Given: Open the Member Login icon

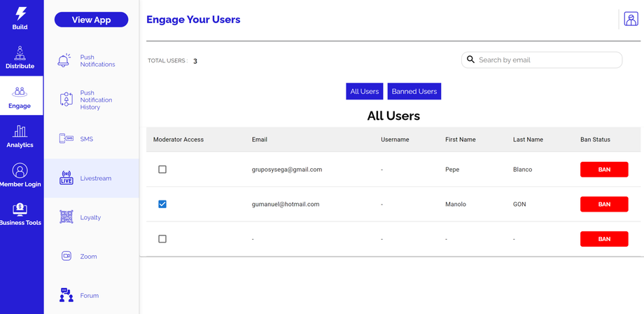Looking at the screenshot, I should click(20, 170).
